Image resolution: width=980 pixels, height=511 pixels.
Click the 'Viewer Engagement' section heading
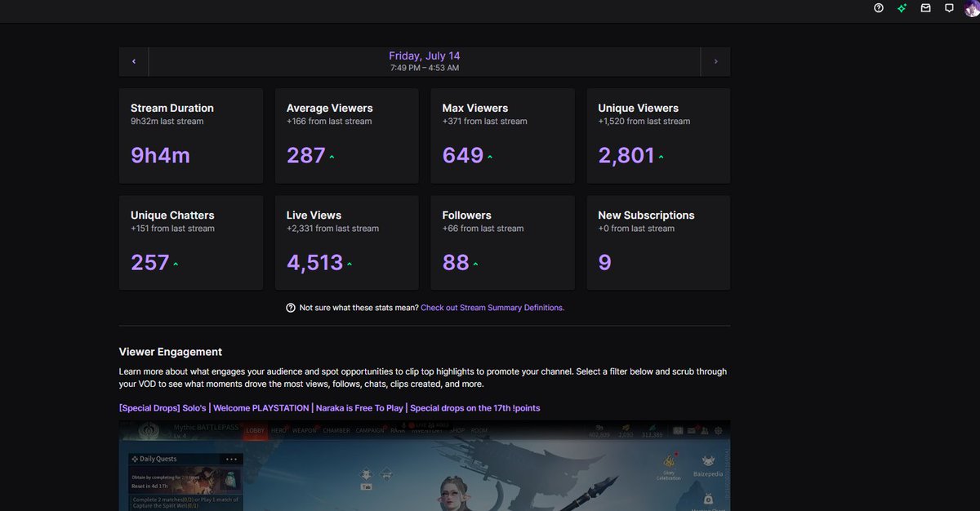[x=171, y=352]
